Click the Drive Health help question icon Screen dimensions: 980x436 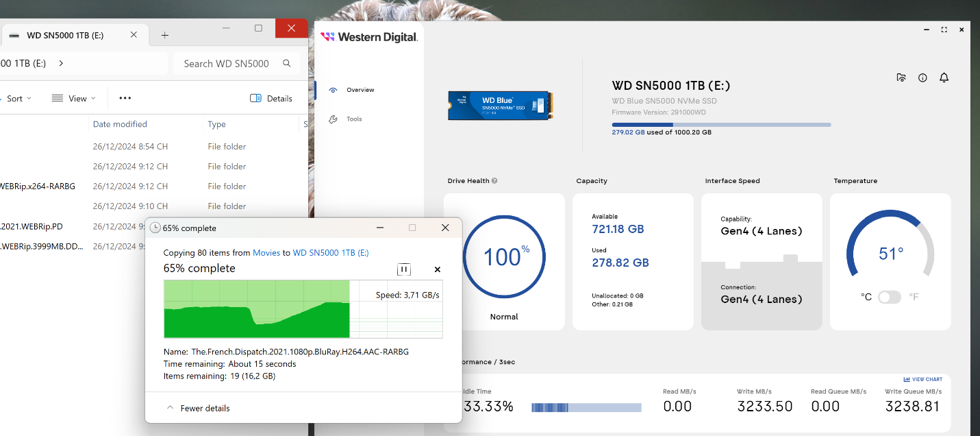[x=494, y=181]
